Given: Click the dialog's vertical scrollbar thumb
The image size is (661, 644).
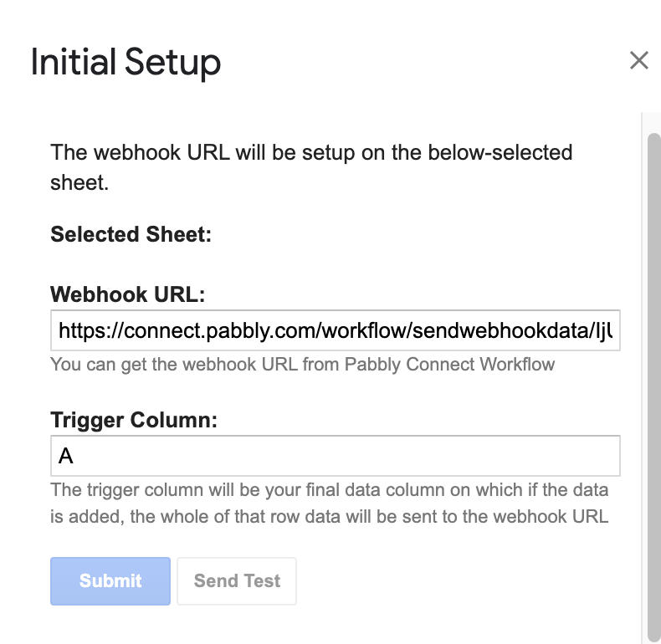Looking at the screenshot, I should [653, 388].
